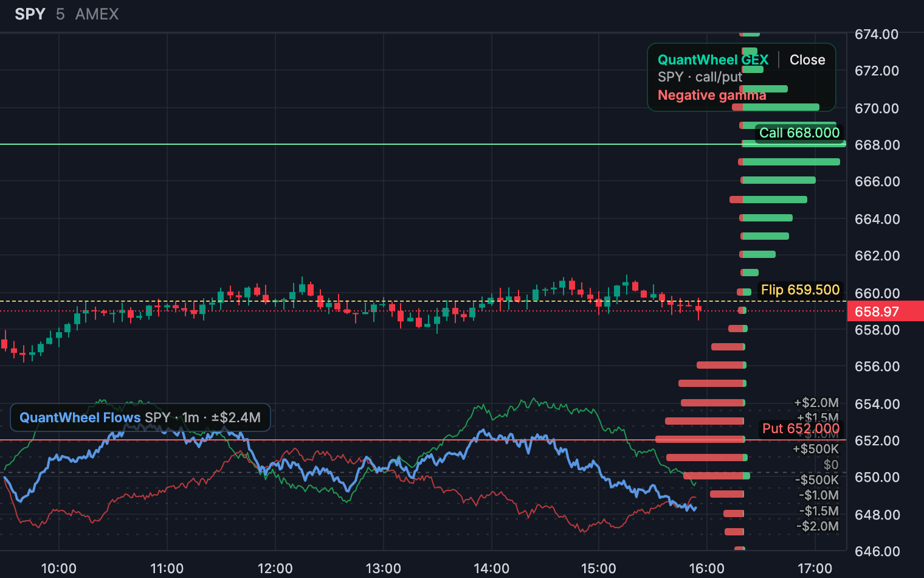Click the 10:00 label on time axis
This screenshot has height=578, width=924.
[x=58, y=568]
